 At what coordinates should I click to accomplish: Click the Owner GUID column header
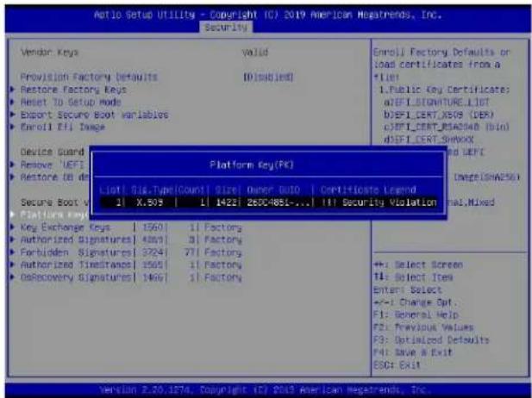273,190
